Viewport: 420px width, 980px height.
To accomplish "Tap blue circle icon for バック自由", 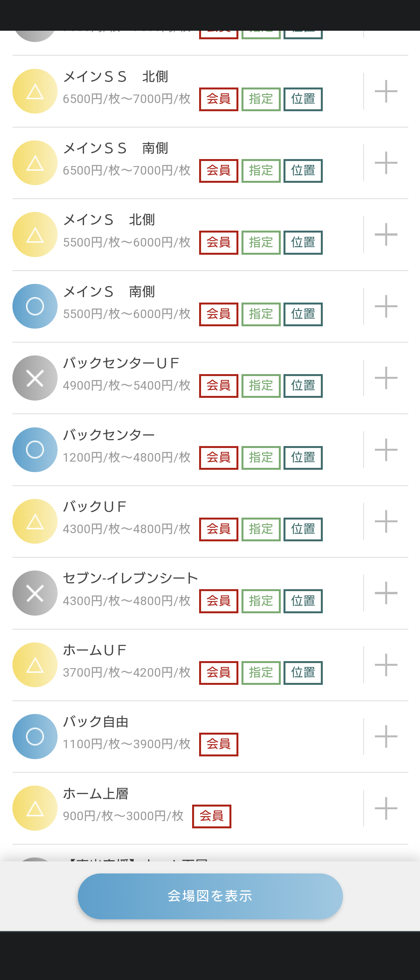I will pos(35,737).
